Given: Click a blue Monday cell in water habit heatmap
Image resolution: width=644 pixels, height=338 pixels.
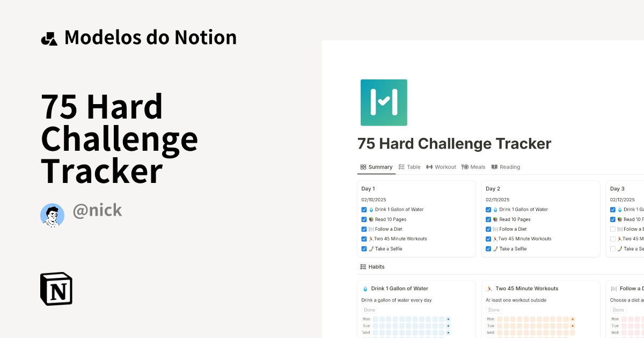Looking at the screenshot, I should (376, 319).
